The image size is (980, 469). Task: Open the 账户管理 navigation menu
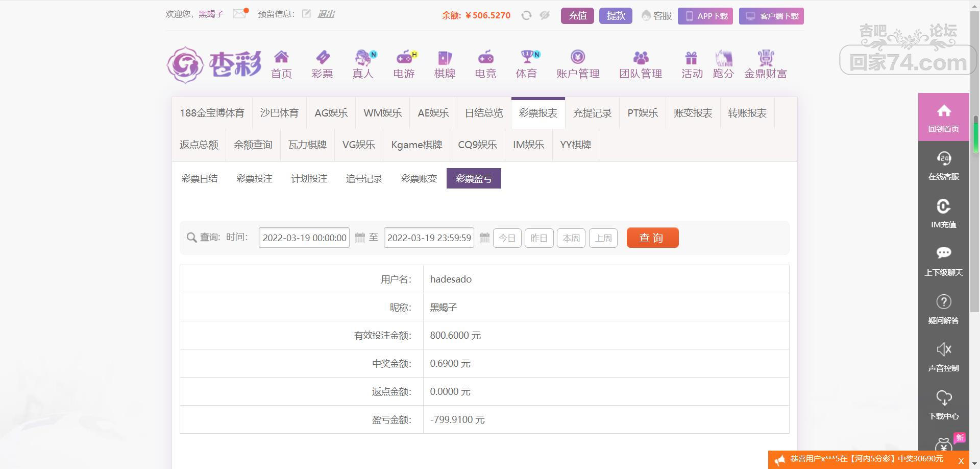[578, 64]
